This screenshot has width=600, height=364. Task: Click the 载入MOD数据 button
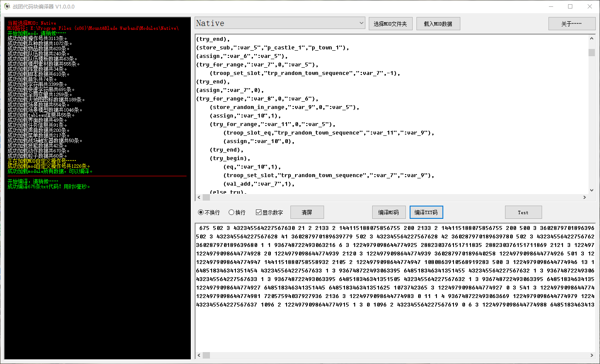coord(438,24)
